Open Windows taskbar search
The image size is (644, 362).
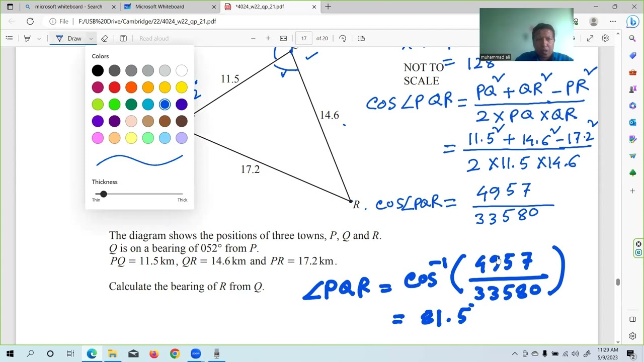(30, 354)
